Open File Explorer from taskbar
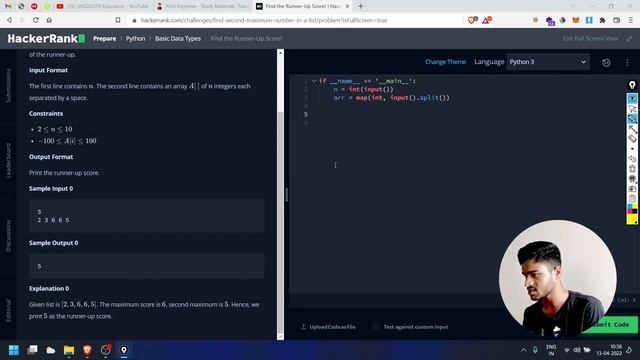Image resolution: width=640 pixels, height=360 pixels. [69, 350]
